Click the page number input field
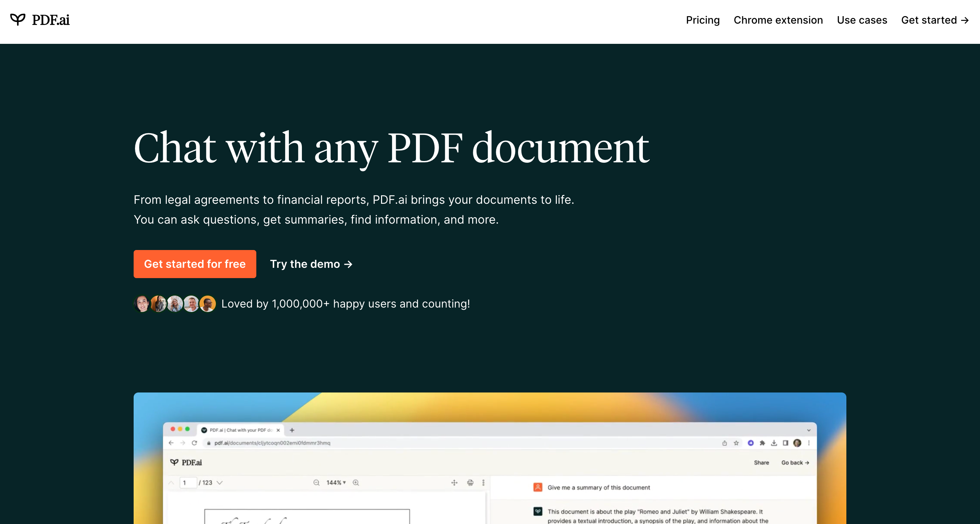The width and height of the screenshot is (980, 524). click(x=188, y=483)
